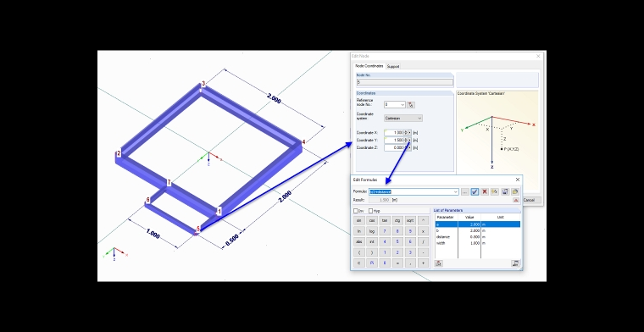Click the Coordinate Y spinner

coord(406,140)
